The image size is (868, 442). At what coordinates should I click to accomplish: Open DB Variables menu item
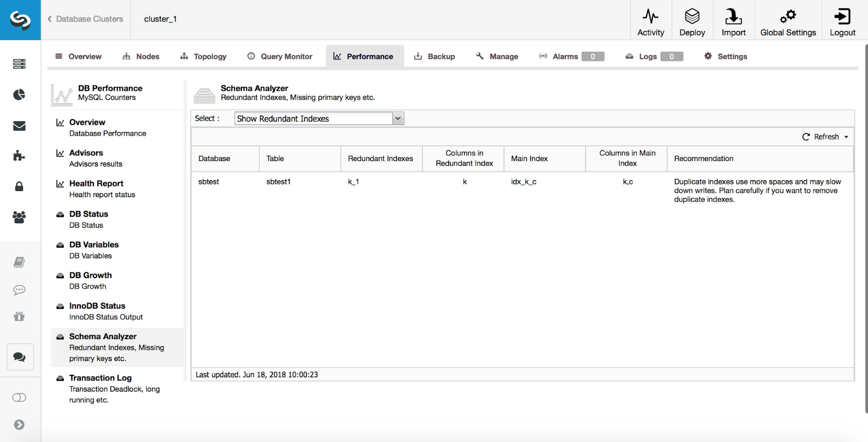coord(117,250)
